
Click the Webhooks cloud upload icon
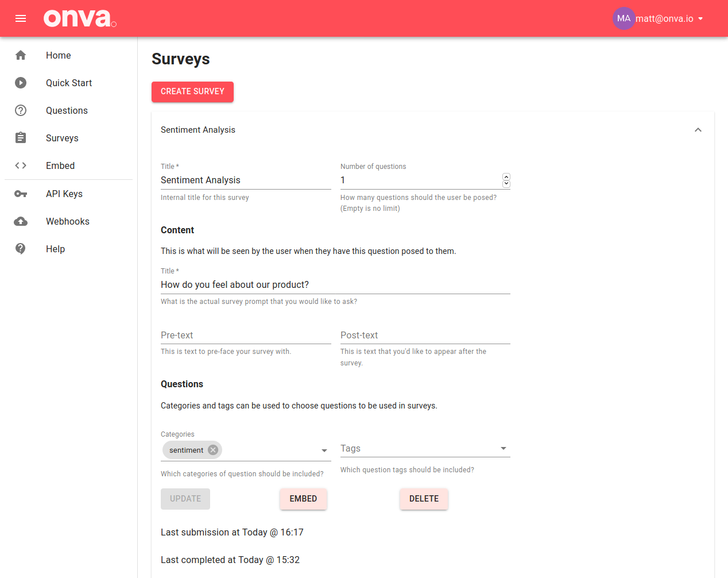[21, 221]
